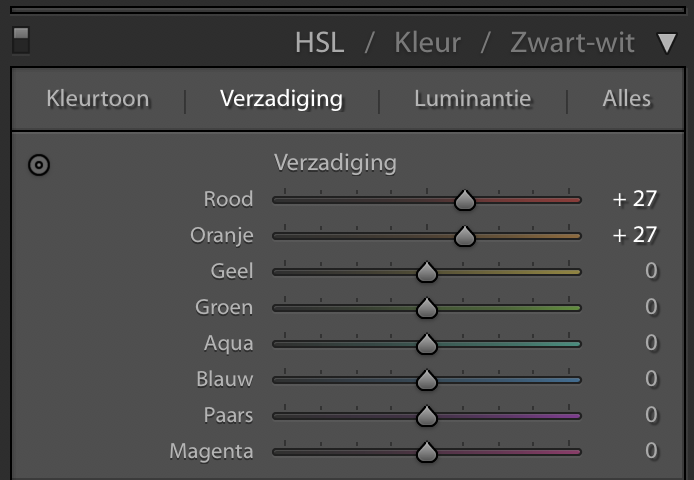This screenshot has height=480, width=694.
Task: Click the Oranje saturation slider handle
Action: click(x=465, y=236)
